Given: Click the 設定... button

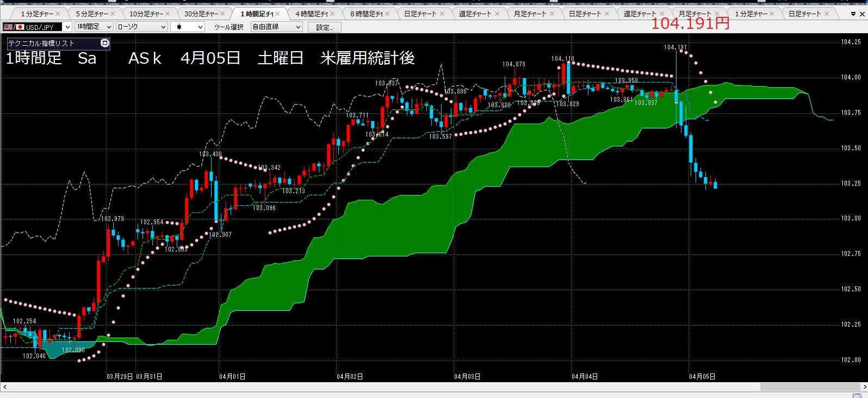Looking at the screenshot, I should [324, 27].
